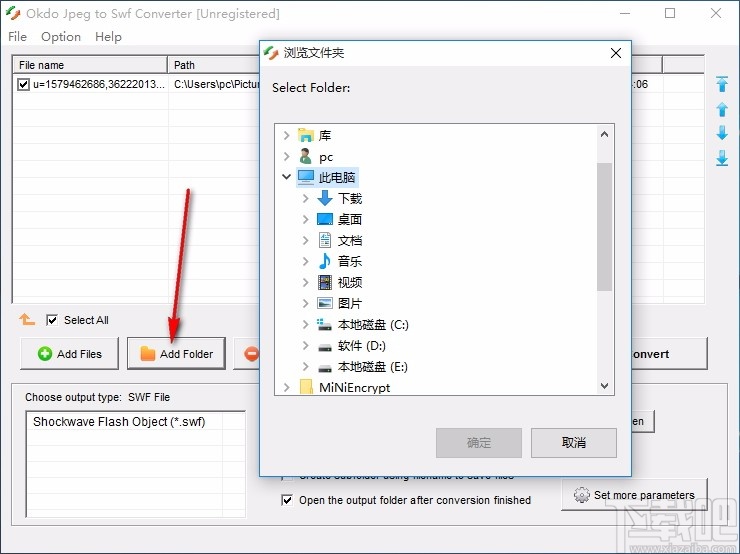Click the 库 library folder icon
The width and height of the screenshot is (740, 554).
(306, 135)
